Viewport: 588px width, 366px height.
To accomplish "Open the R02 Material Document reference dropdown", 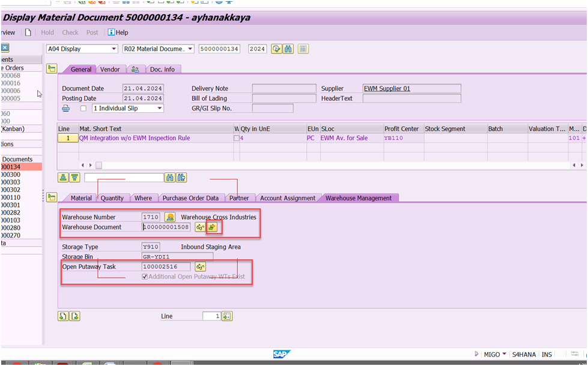I will pyautogui.click(x=190, y=49).
